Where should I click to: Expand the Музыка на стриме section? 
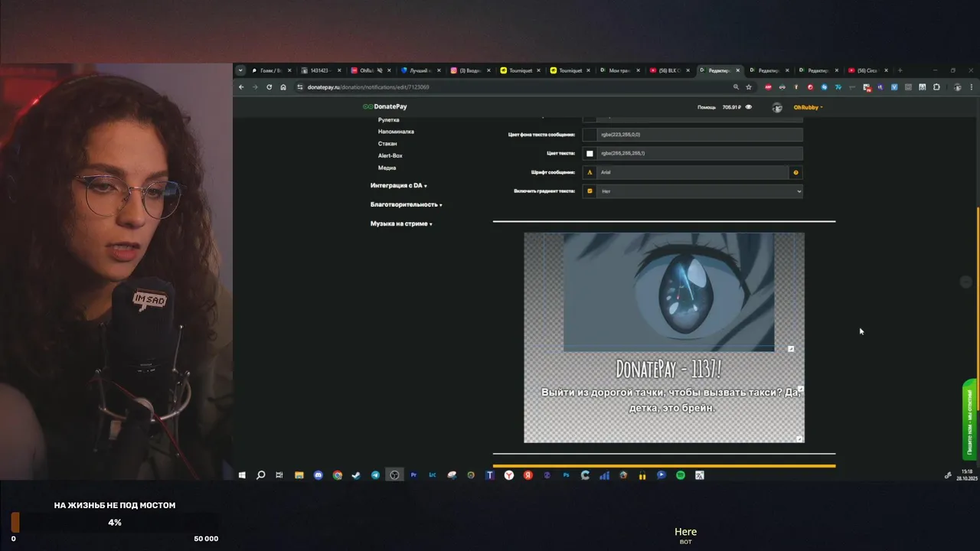coord(401,223)
